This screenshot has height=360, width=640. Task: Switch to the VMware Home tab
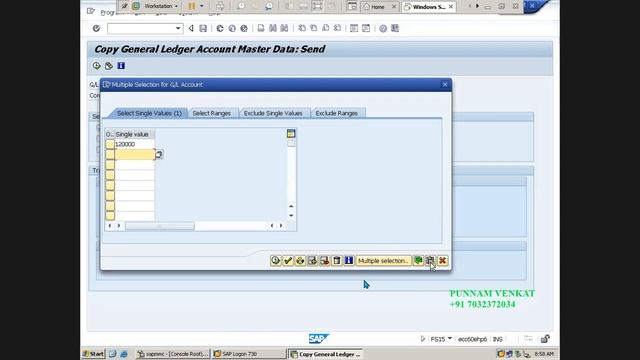click(378, 7)
